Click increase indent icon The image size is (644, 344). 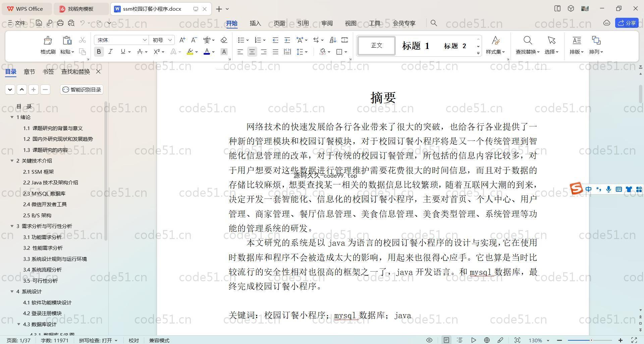pyautogui.click(x=287, y=40)
